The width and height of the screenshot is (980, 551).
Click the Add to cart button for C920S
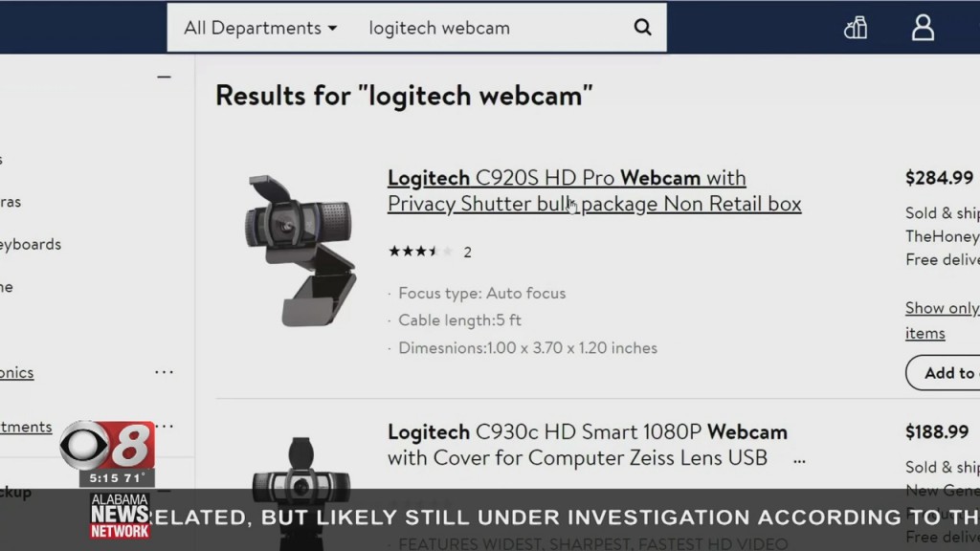pos(943,373)
